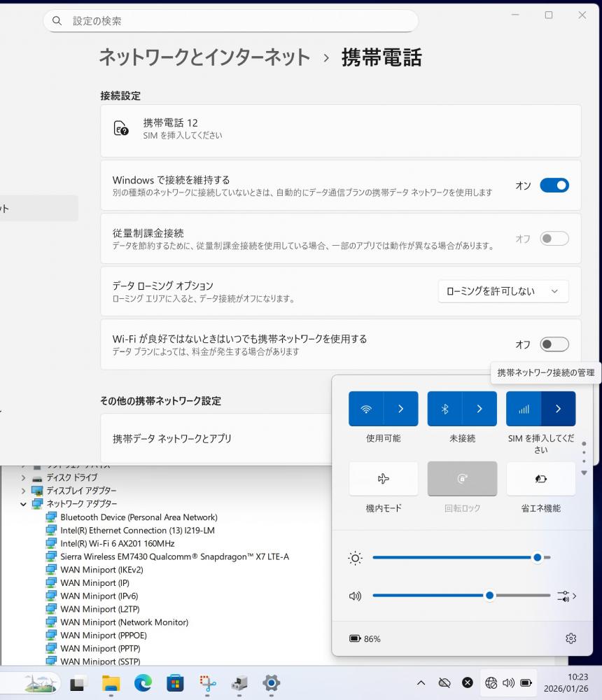602x700 pixels.
Task: Go back to ネットワークとインターネット breadcrumb
Action: click(204, 57)
